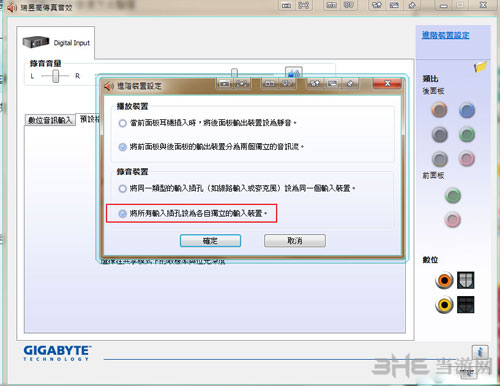The width and height of the screenshot is (500, 386).
Task: Click the orange digital coaxial jack
Action: pyautogui.click(x=444, y=280)
